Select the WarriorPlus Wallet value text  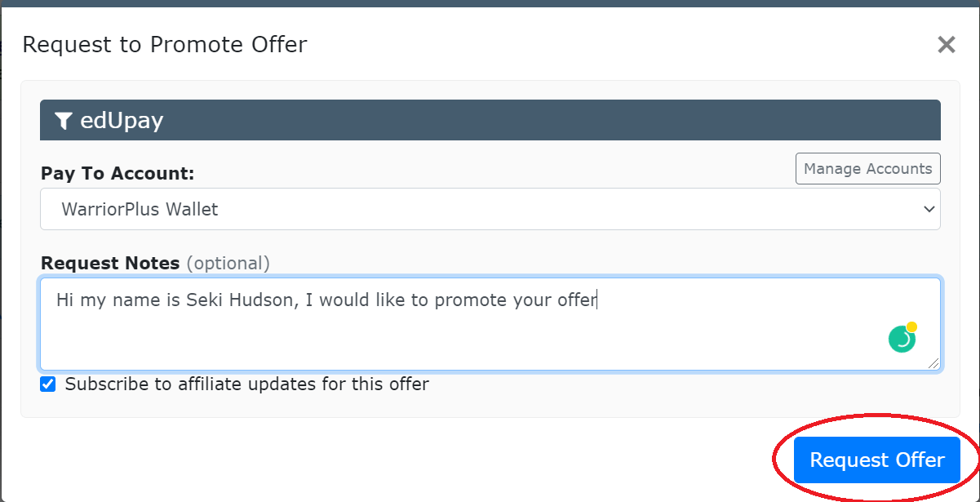click(140, 209)
